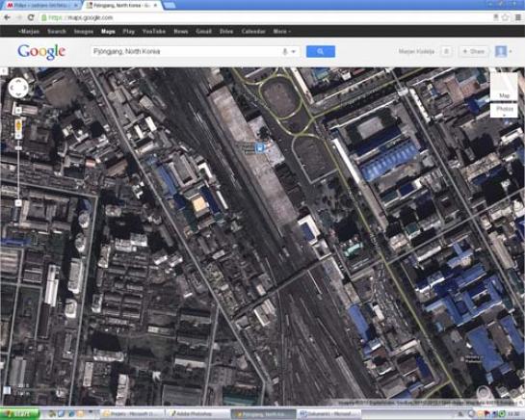The image size is (525, 420).
Task: Click the blue search magnifier button
Action: tap(321, 52)
